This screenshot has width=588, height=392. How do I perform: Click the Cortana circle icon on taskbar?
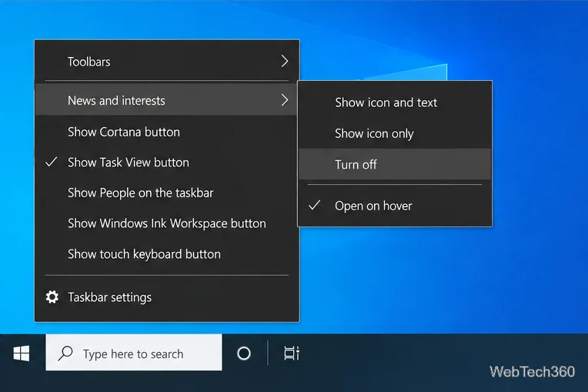point(244,353)
